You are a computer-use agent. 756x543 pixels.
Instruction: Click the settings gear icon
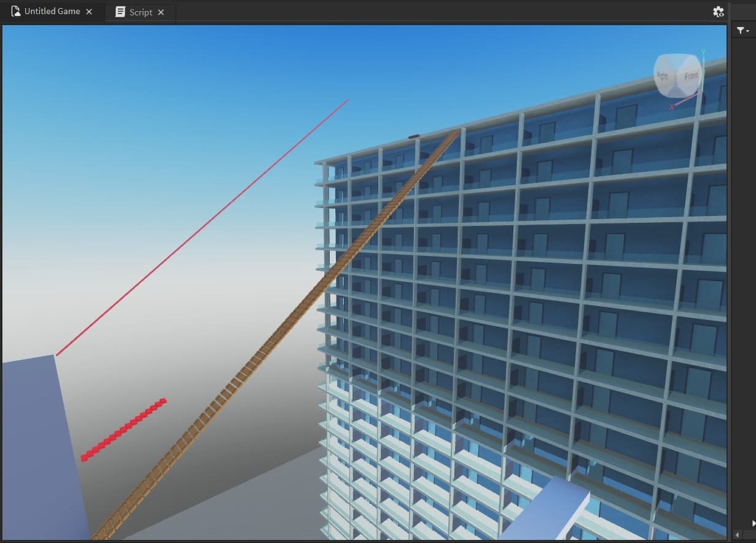718,11
